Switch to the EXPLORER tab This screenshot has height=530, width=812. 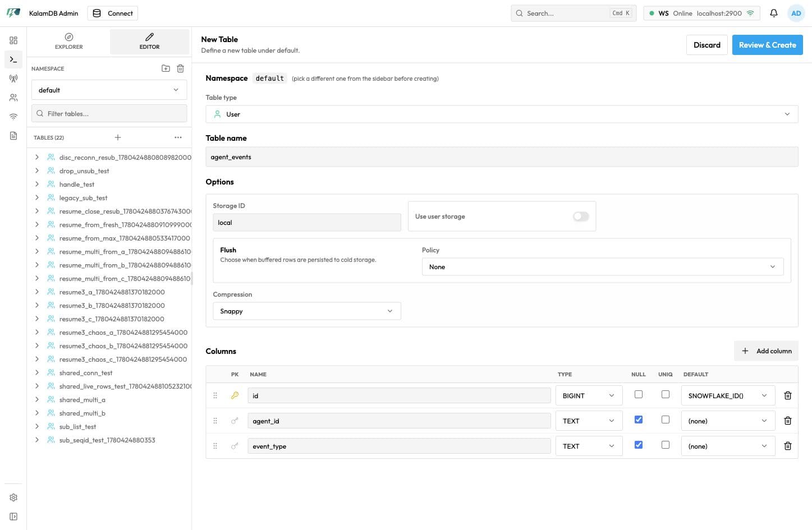[68, 42]
